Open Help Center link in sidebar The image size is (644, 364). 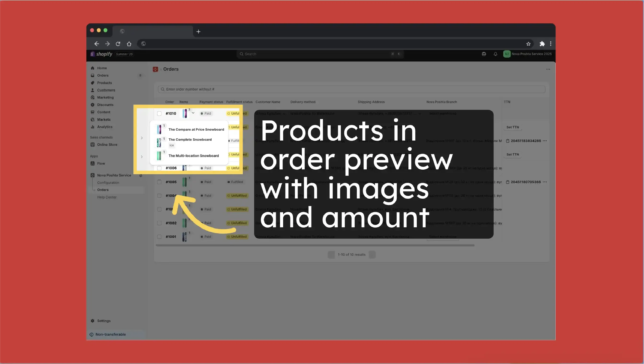click(x=107, y=197)
